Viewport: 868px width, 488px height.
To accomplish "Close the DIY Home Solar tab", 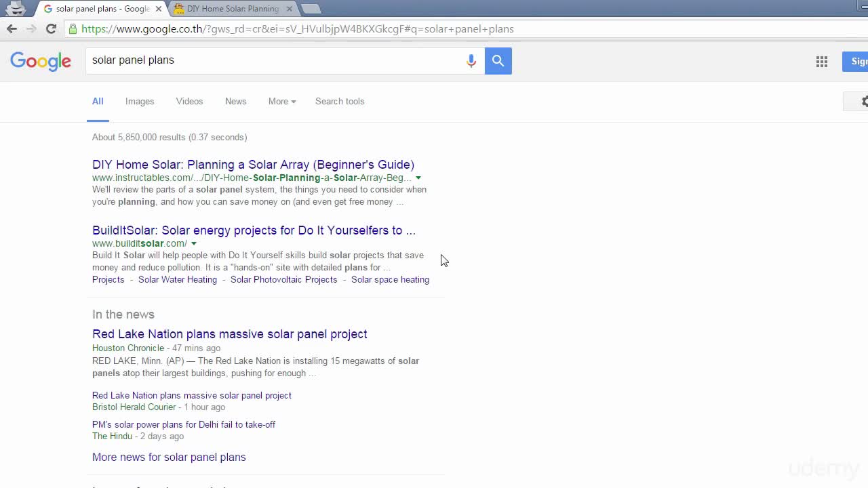I will [x=289, y=9].
